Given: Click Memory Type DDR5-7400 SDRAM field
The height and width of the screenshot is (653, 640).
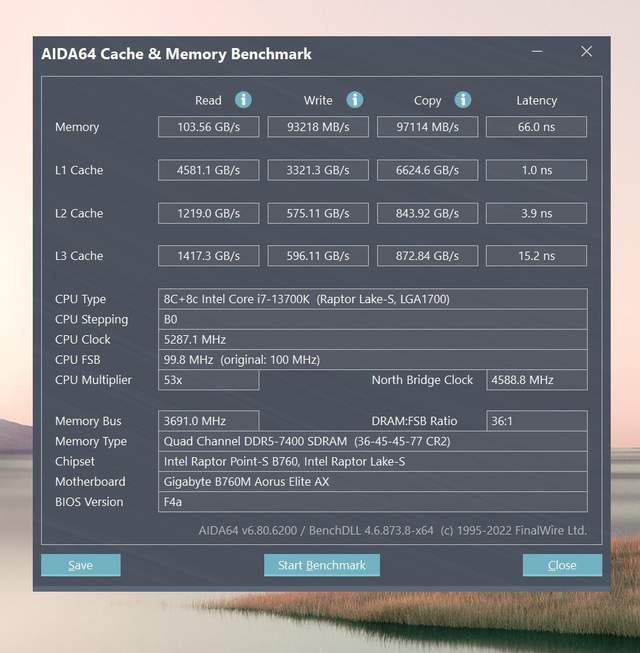Looking at the screenshot, I should pos(373,441).
